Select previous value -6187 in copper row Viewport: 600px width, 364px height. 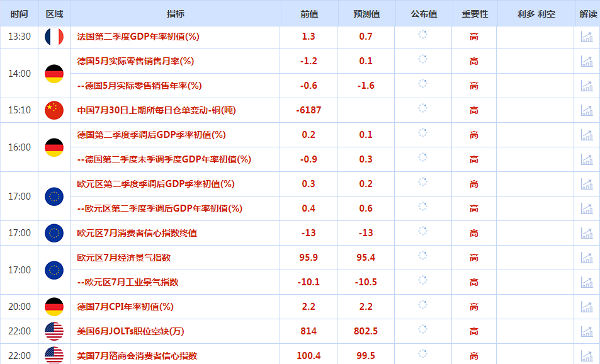[308, 110]
